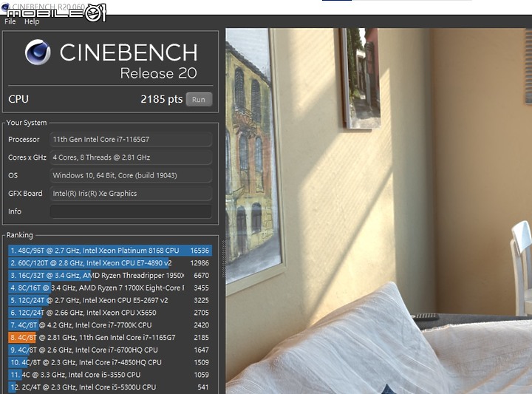Click the 2185 pts CPU score
532x394 pixels.
162,100
